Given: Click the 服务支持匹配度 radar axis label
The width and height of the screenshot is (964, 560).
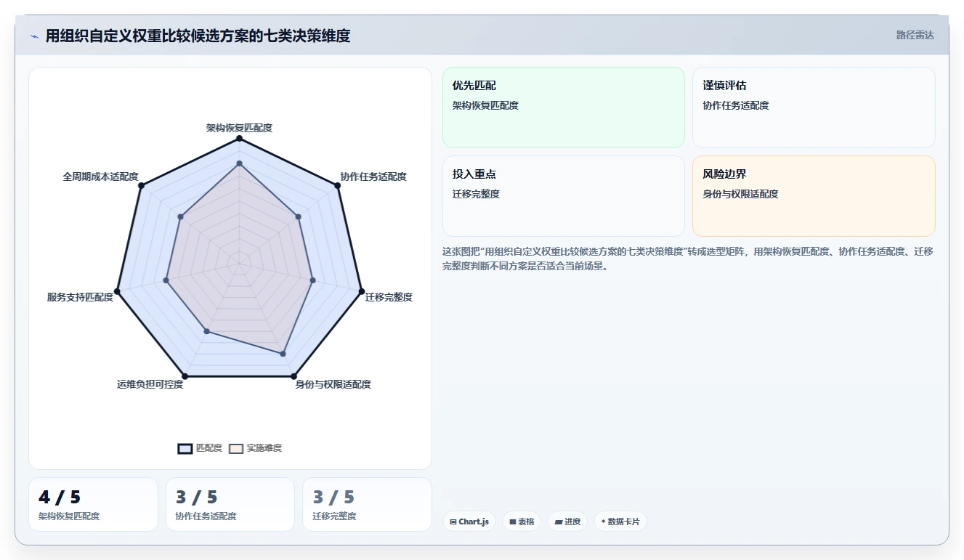Looking at the screenshot, I should click(80, 297).
